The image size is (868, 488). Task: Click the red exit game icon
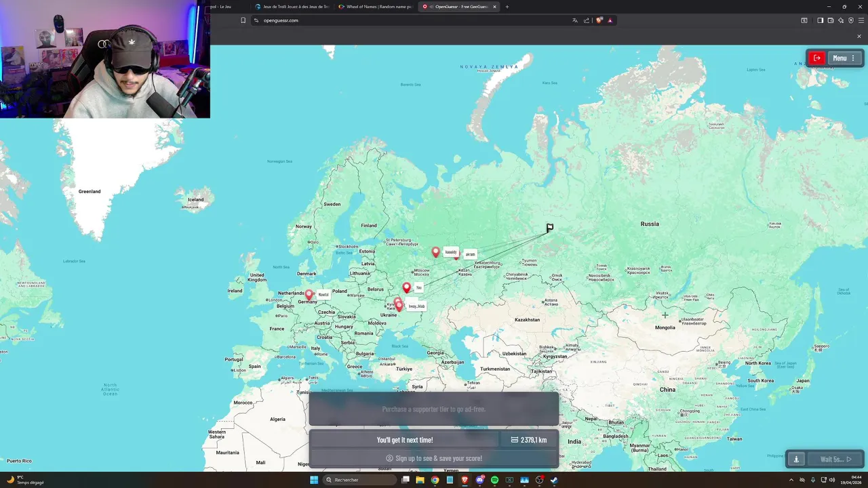(817, 58)
